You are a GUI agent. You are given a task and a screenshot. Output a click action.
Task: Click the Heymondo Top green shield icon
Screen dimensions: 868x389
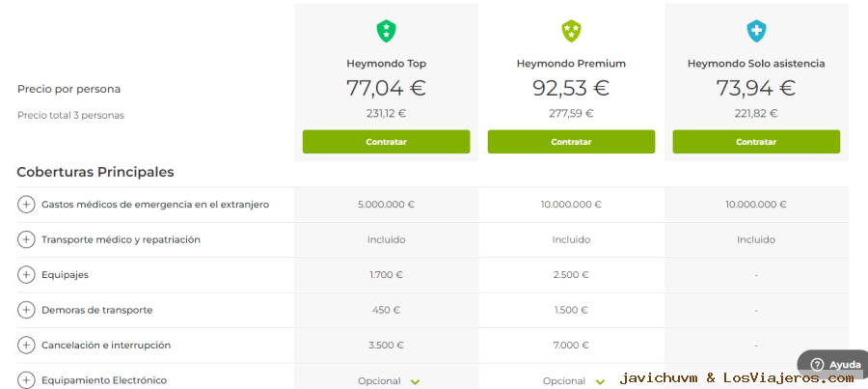pos(386,31)
